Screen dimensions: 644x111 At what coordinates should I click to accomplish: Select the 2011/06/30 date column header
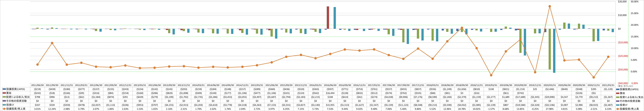pyautogui.click(x=38, y=85)
